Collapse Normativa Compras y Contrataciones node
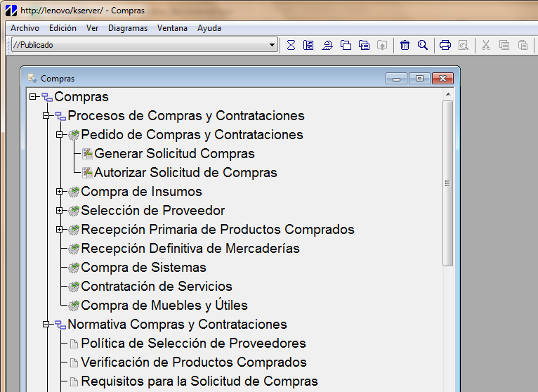Image resolution: width=538 pixels, height=392 pixels. coord(46,324)
